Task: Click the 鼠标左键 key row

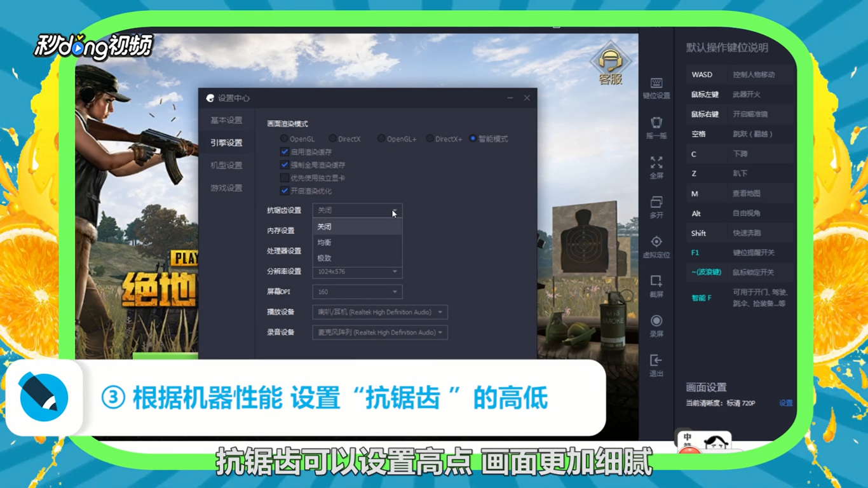Action: tap(740, 94)
